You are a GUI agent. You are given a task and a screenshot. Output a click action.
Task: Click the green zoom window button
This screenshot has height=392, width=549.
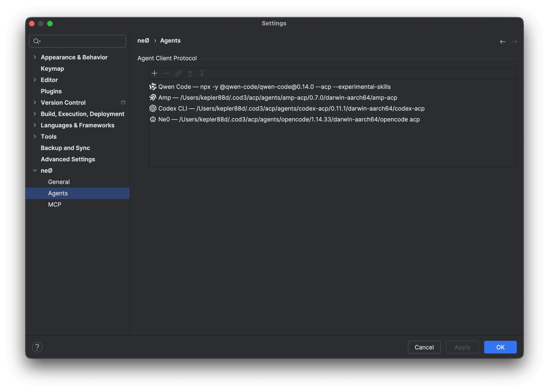coord(50,23)
